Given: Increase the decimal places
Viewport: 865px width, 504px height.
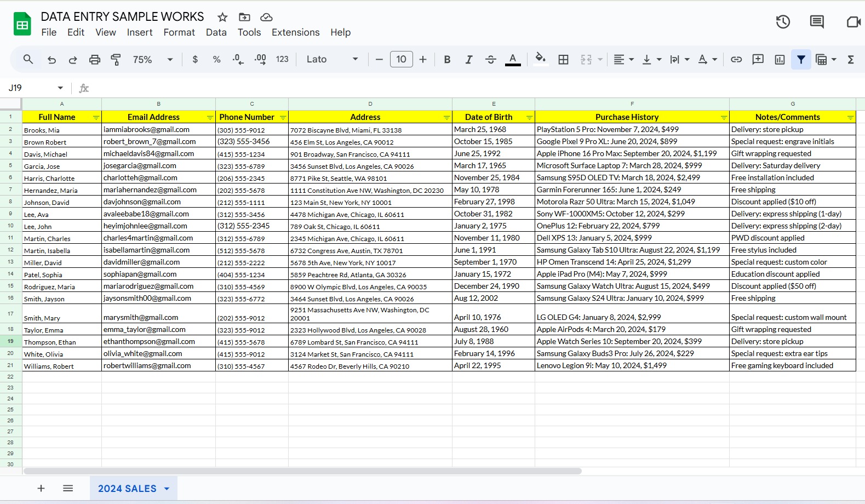Looking at the screenshot, I should [x=260, y=59].
